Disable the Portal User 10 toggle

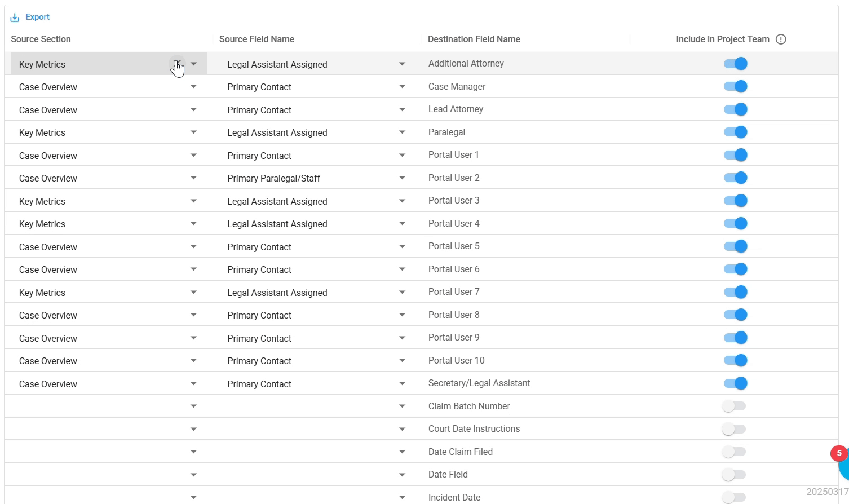coord(736,360)
